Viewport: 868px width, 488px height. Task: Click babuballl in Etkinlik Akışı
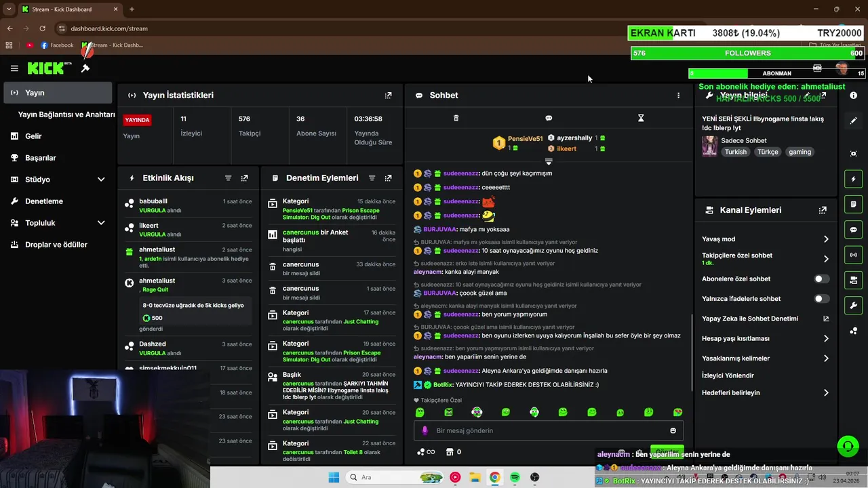click(153, 201)
